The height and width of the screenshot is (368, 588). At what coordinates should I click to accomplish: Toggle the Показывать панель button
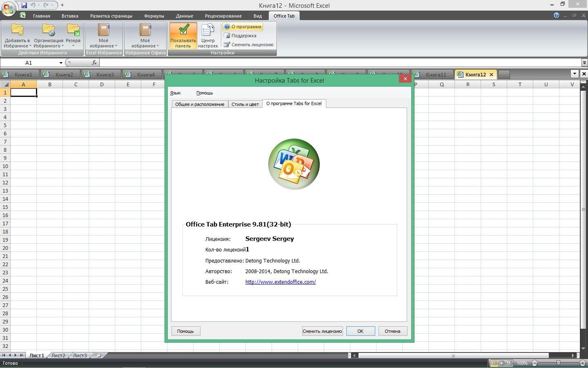pyautogui.click(x=183, y=36)
